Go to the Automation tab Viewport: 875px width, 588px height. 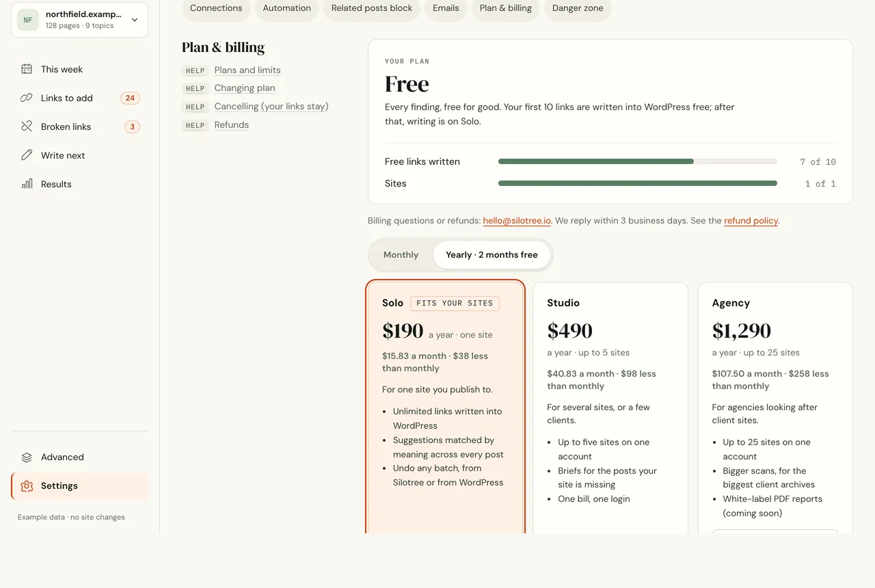tap(287, 8)
